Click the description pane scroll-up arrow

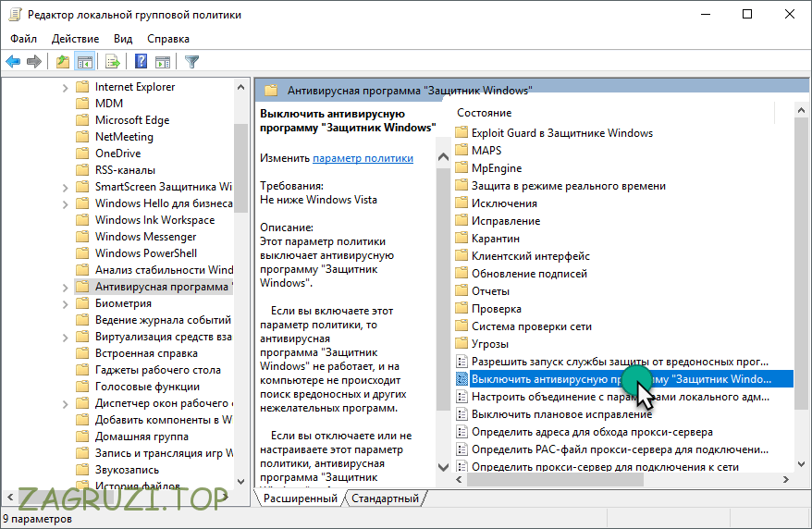[x=443, y=157]
